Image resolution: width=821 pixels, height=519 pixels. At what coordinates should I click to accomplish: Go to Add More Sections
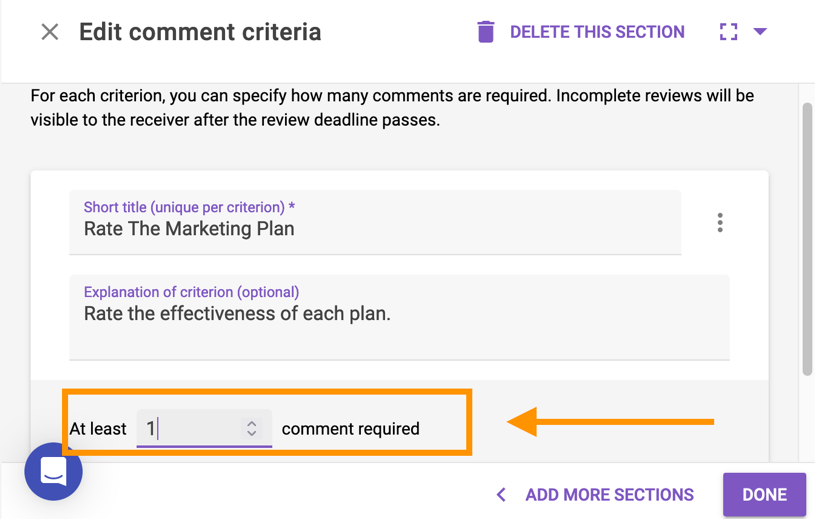coord(609,495)
